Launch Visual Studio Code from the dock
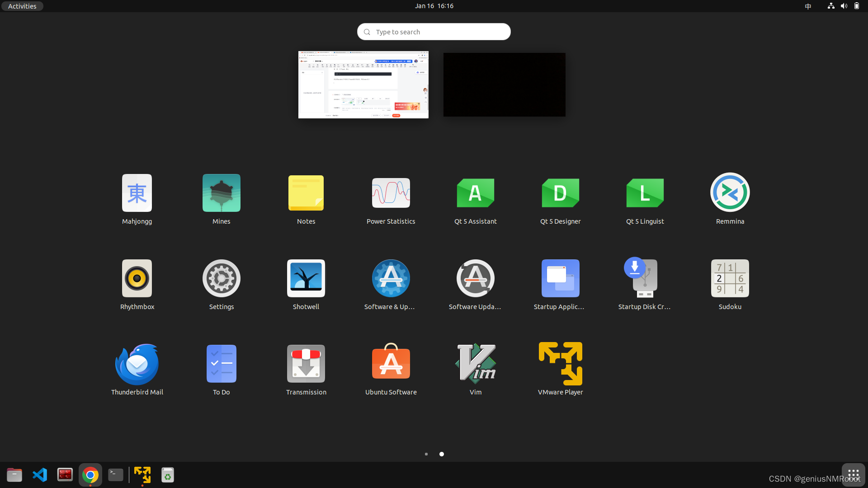The height and width of the screenshot is (488, 868). pos(40,475)
